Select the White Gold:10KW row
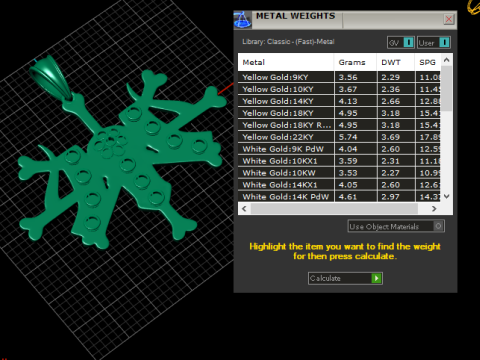 coord(339,173)
